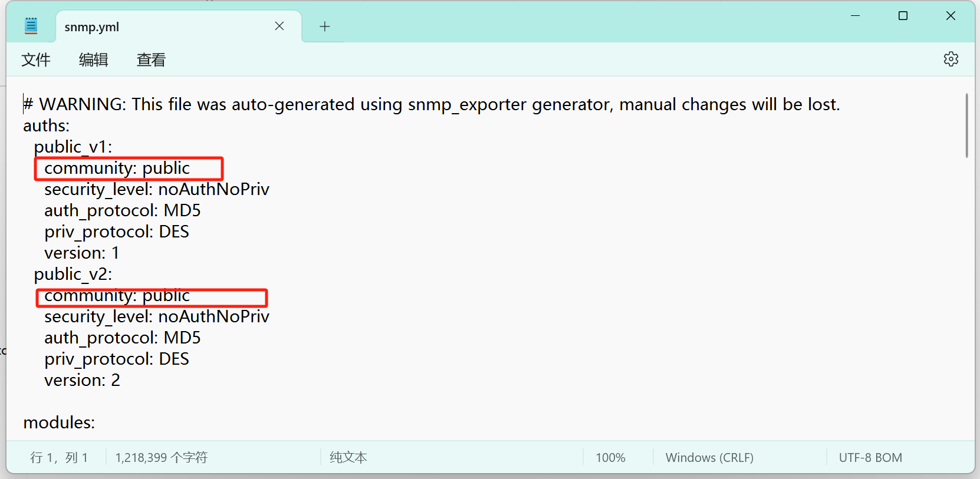Close the snmp.yml tab

tap(279, 26)
